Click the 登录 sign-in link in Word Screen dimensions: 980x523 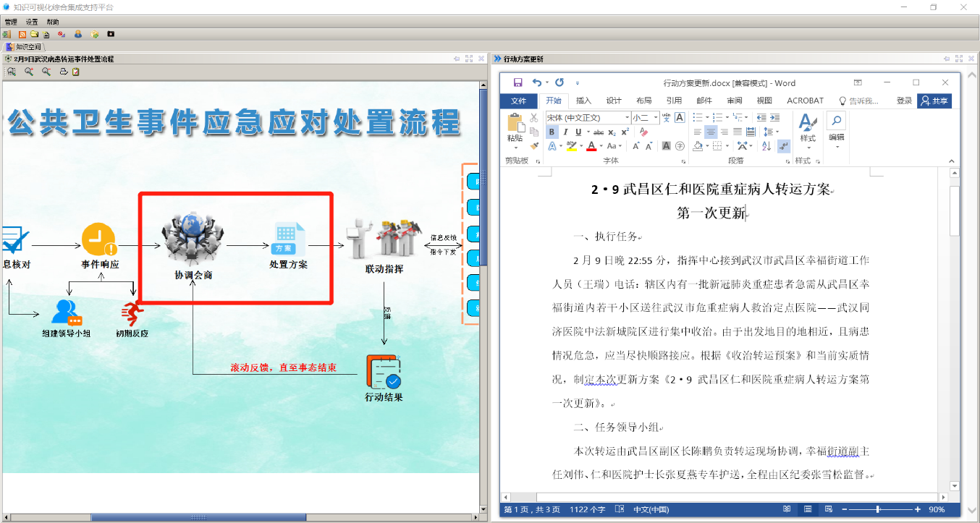point(904,101)
